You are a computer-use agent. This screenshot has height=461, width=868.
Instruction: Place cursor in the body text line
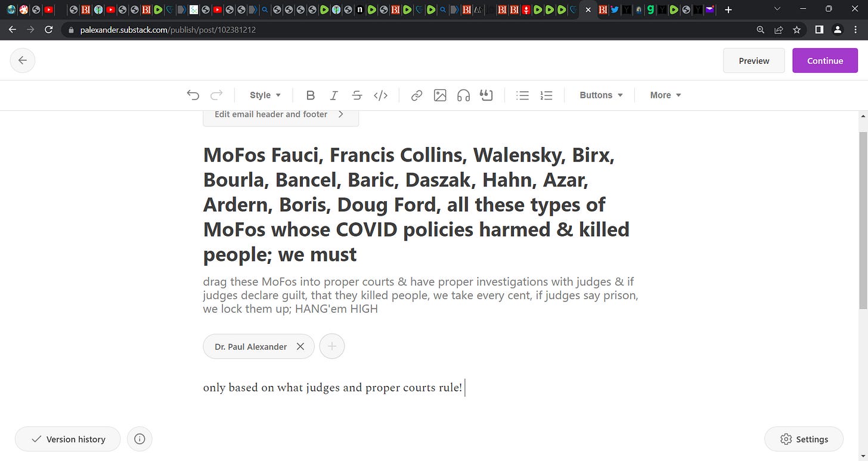[x=333, y=388]
